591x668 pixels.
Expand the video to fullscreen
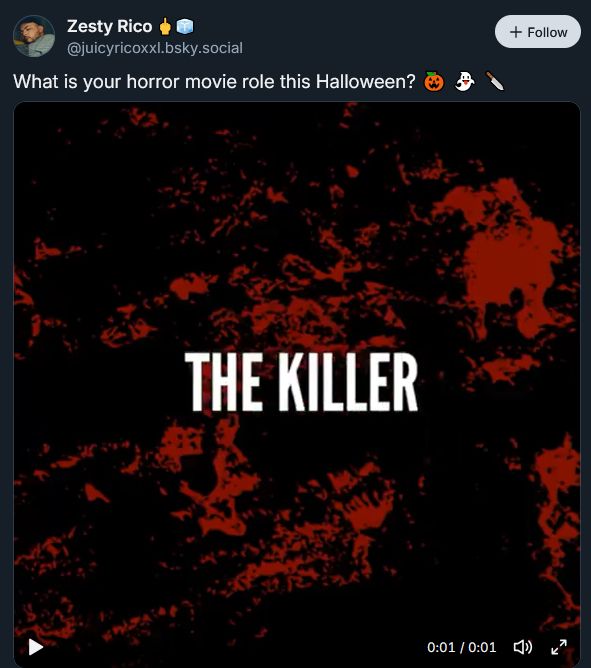coord(559,647)
